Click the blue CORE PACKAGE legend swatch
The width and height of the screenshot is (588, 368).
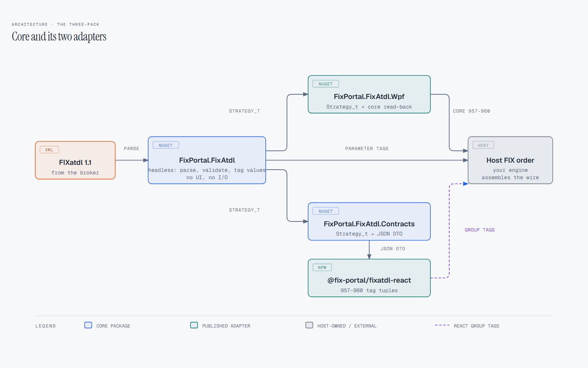click(x=88, y=325)
